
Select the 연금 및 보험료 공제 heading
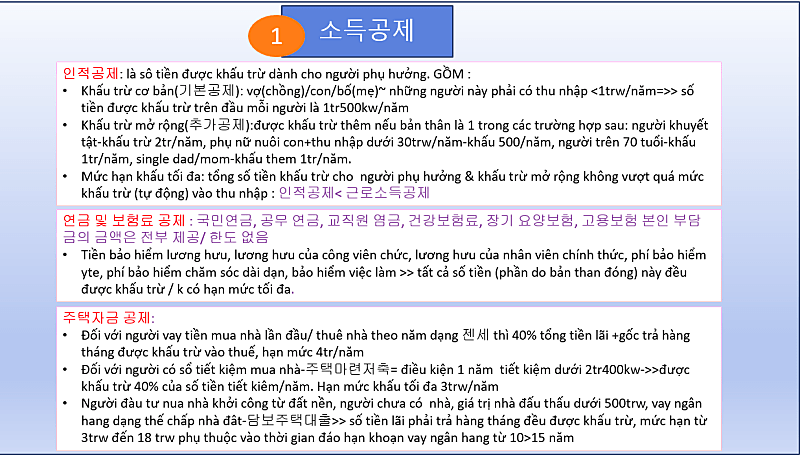(x=125, y=221)
